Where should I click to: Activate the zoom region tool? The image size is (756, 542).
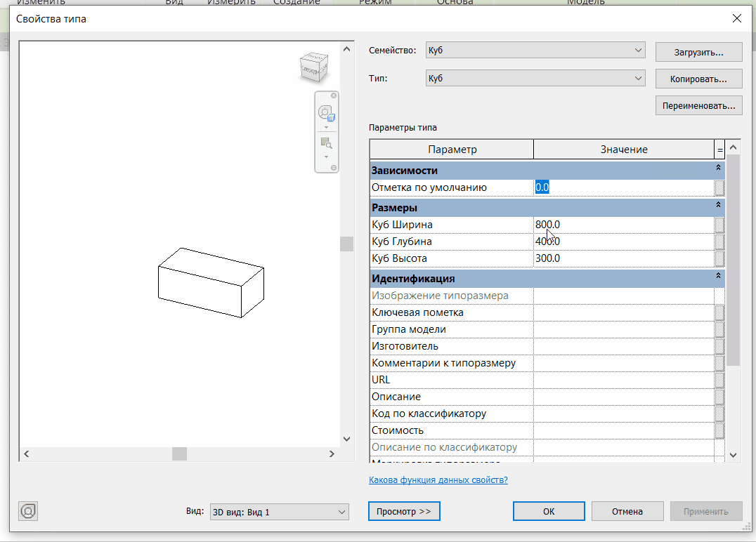(327, 143)
